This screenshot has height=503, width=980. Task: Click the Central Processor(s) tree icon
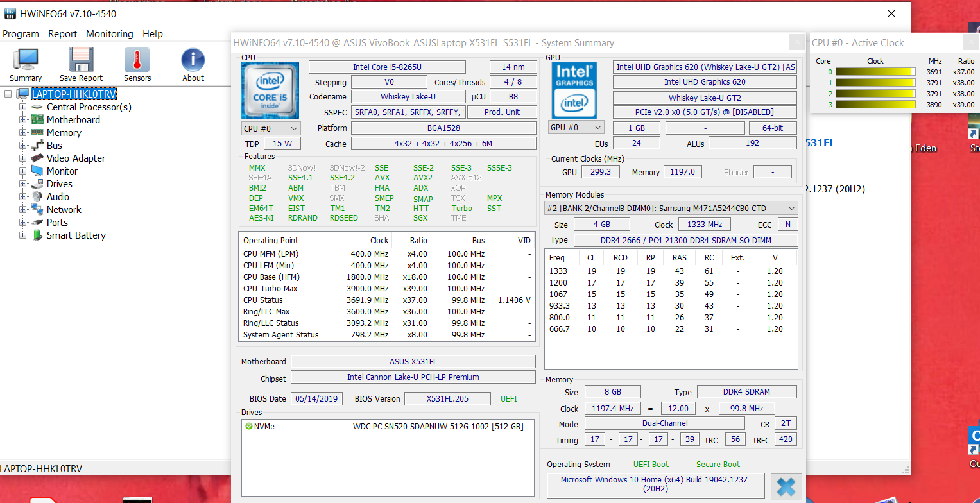(37, 107)
